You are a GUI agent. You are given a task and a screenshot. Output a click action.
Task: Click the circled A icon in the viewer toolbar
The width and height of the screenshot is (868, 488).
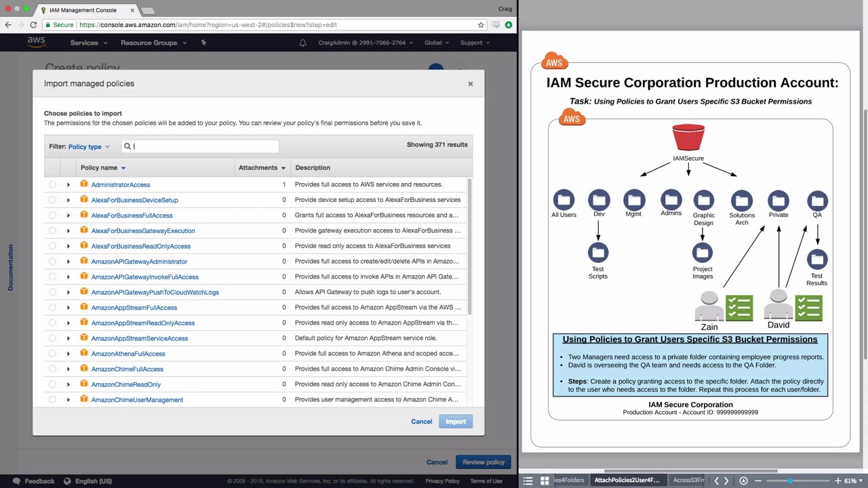point(743,481)
